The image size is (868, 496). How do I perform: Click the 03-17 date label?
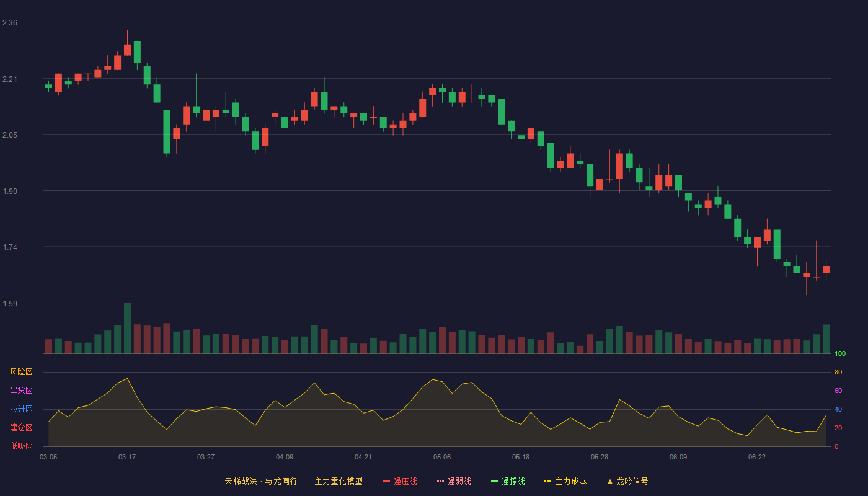(127, 457)
